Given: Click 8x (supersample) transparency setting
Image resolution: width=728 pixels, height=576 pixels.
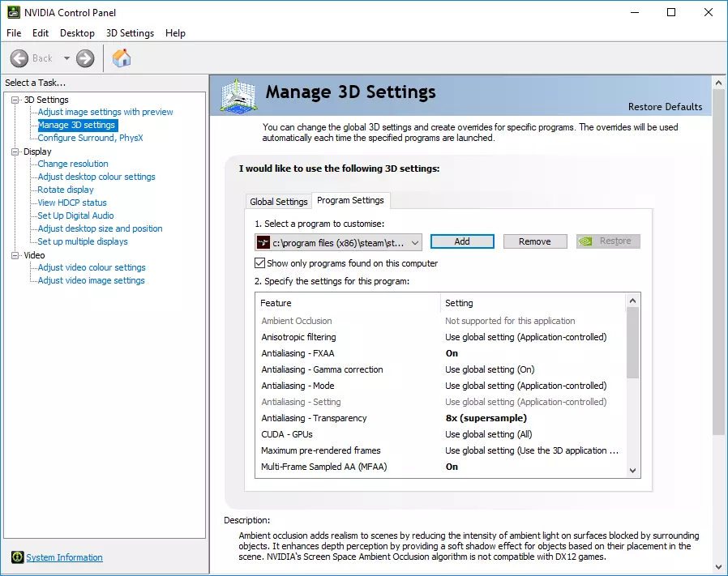Looking at the screenshot, I should click(486, 418).
